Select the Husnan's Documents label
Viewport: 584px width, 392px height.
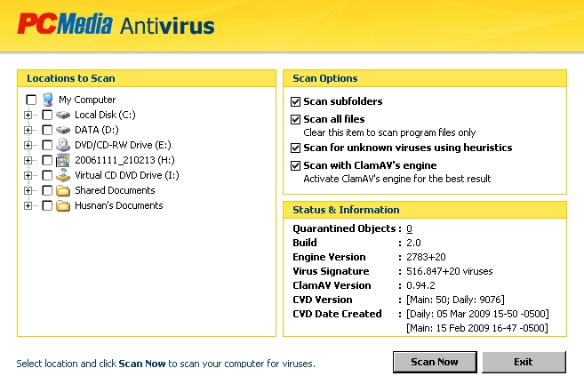point(119,205)
